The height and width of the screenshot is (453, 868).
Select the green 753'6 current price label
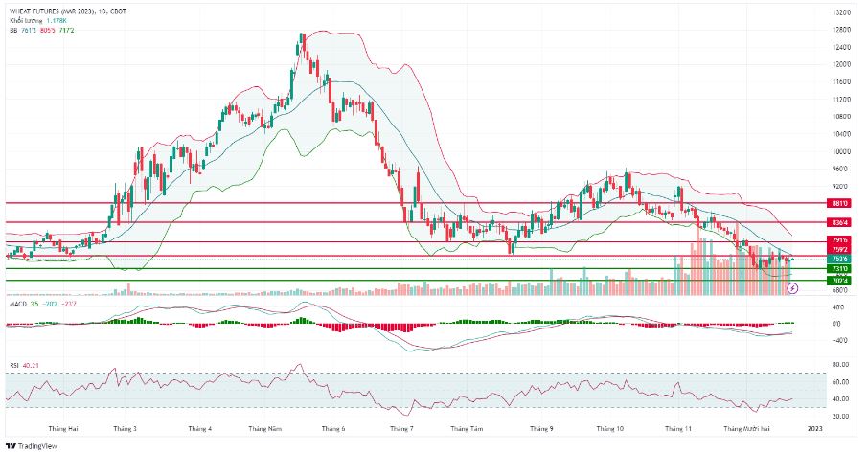[839, 259]
